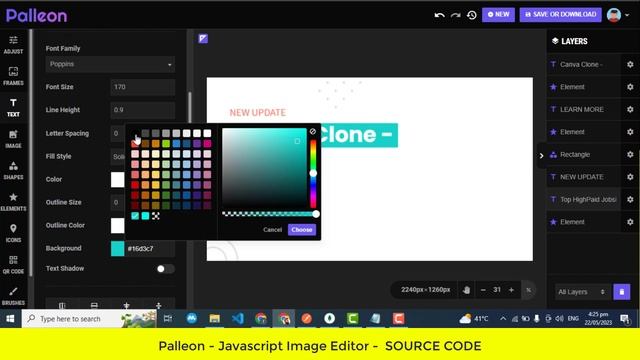Open settings for Canva Clone layer
This screenshot has height=360, width=640.
pos(630,64)
